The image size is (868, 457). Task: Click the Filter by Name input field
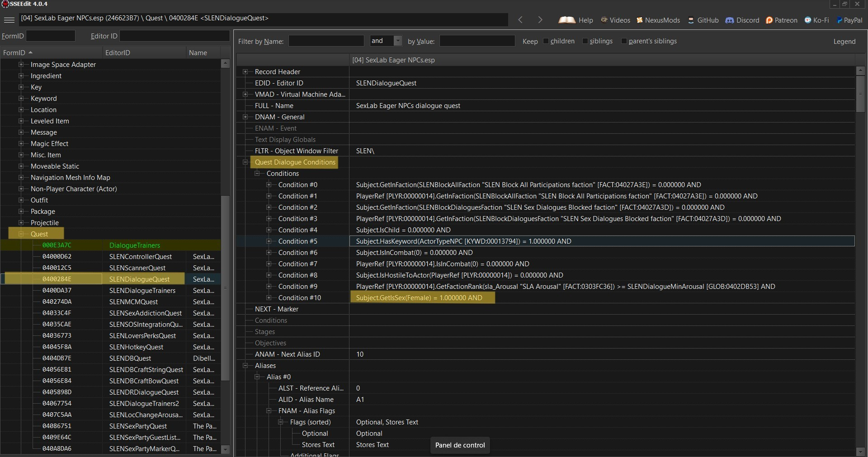click(x=326, y=41)
